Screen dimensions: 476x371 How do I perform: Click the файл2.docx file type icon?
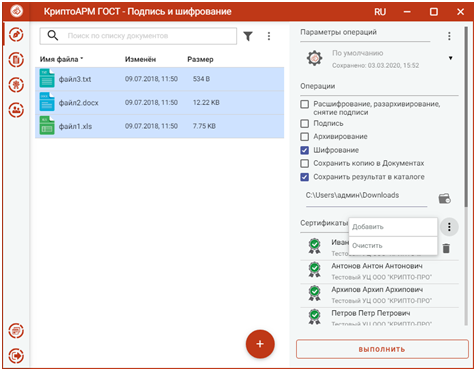click(47, 102)
